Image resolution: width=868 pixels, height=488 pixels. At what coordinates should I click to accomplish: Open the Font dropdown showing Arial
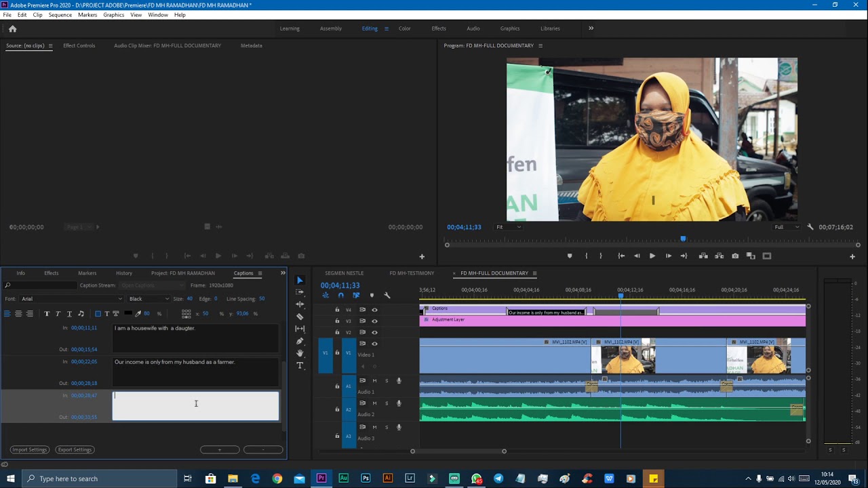coord(71,299)
